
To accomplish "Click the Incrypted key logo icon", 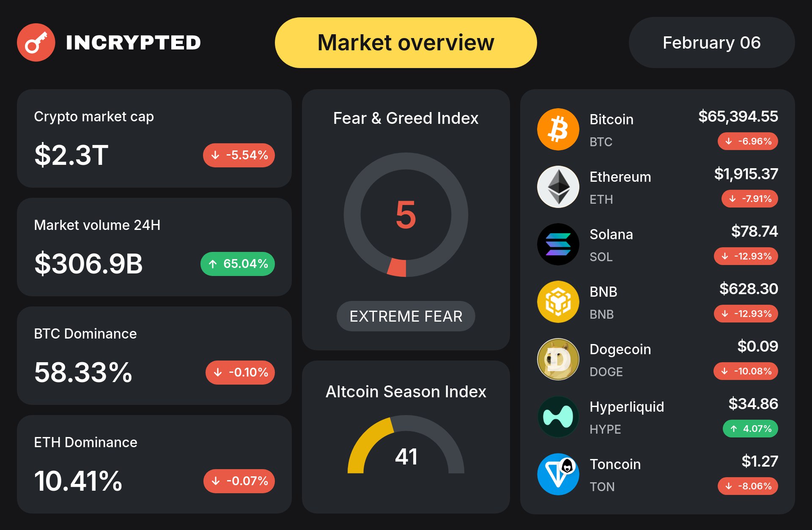I will coord(36,42).
